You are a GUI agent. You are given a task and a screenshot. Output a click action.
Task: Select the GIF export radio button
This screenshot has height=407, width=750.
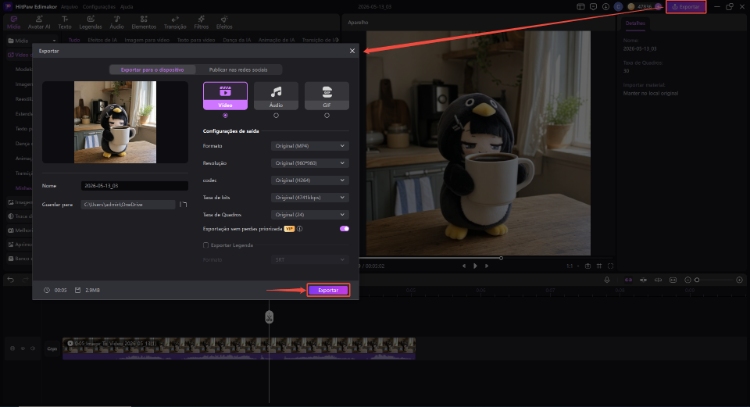coord(327,115)
